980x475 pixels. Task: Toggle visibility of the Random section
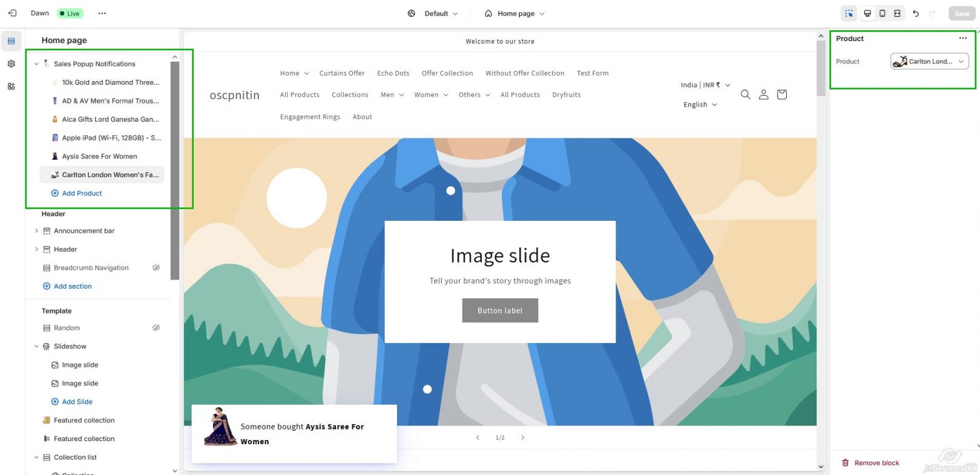point(156,328)
